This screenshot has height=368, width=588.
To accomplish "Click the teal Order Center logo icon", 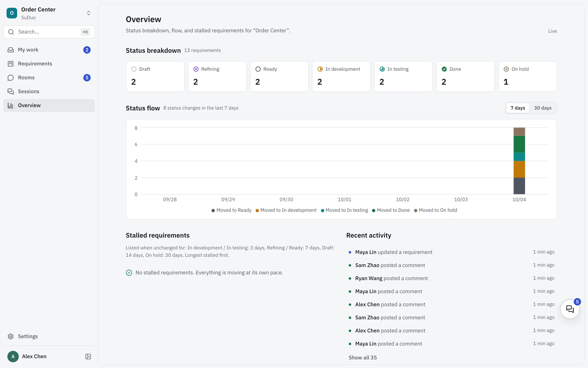I will pyautogui.click(x=12, y=13).
